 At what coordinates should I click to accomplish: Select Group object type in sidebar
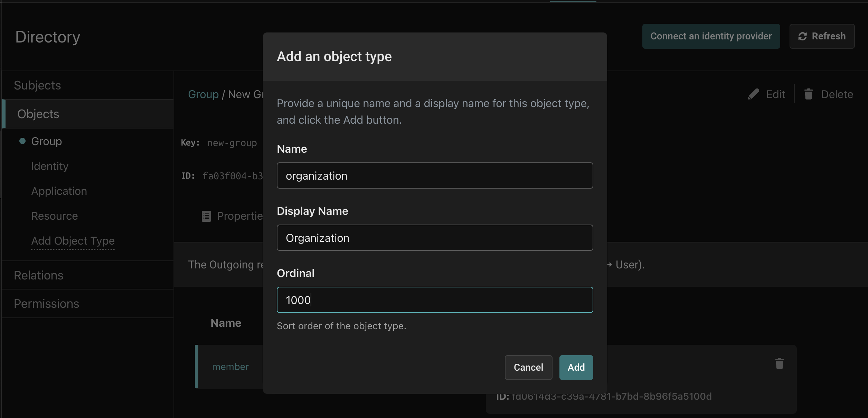[x=46, y=141]
